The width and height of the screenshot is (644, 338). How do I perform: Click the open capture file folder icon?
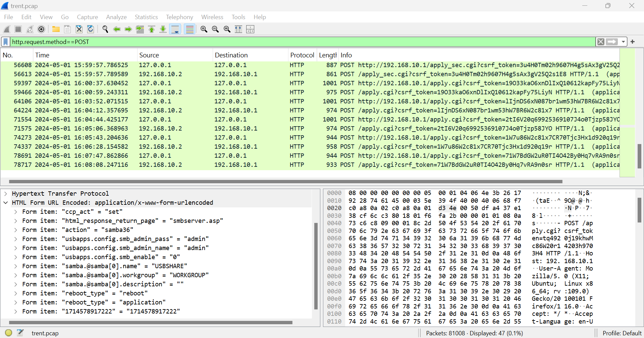tap(56, 29)
